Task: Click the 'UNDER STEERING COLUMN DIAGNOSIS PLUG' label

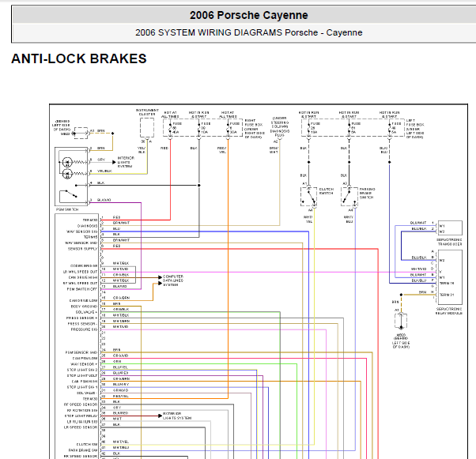Action: click(280, 126)
